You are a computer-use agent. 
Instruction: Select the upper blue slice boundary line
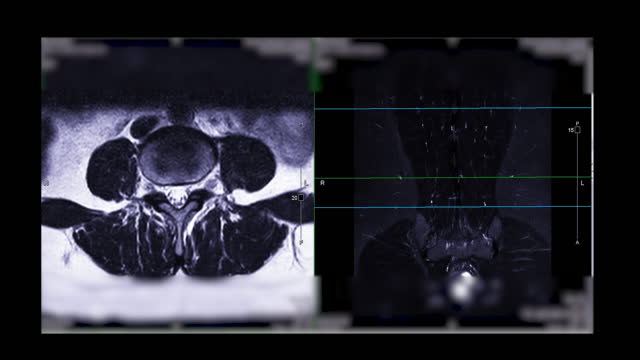[x=453, y=108]
